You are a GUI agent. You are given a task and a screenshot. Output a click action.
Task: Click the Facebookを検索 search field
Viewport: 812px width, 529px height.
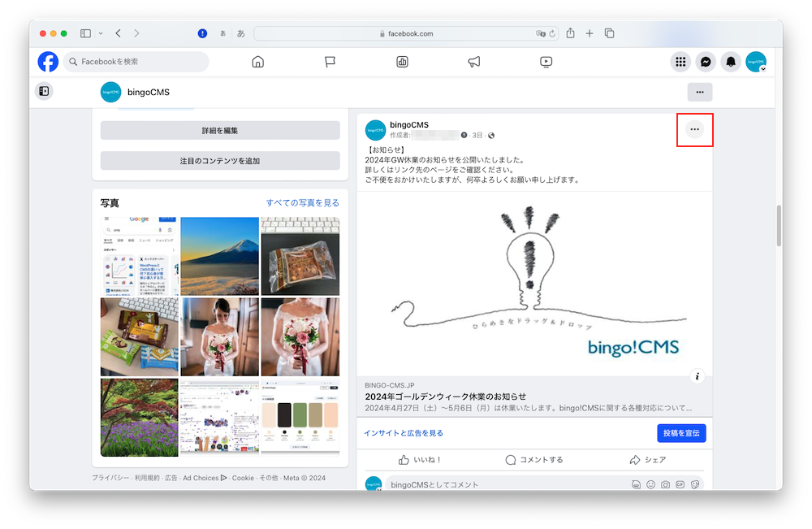[x=136, y=62]
